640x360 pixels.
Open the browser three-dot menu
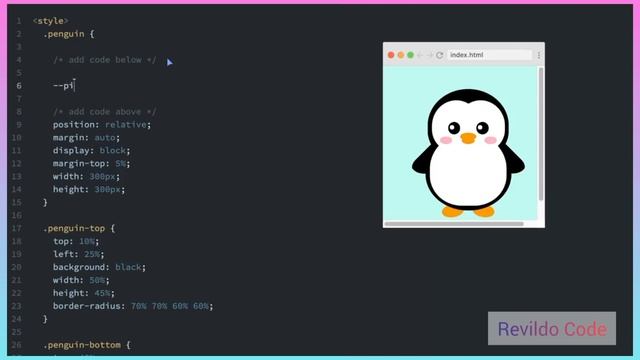click(539, 55)
